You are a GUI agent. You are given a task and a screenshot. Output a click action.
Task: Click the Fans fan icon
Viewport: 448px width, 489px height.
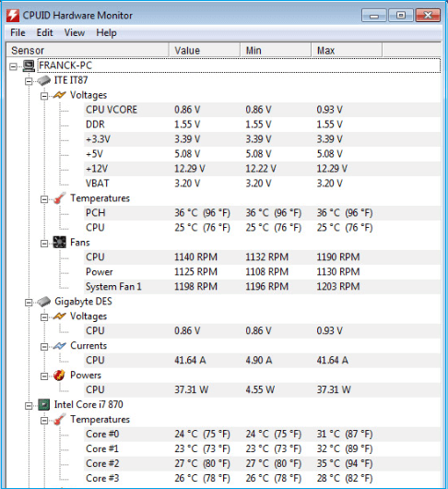point(59,243)
